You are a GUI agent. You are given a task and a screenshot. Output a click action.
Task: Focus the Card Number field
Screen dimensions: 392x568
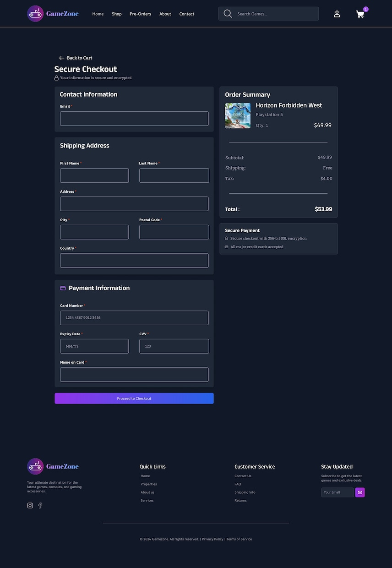tap(134, 318)
